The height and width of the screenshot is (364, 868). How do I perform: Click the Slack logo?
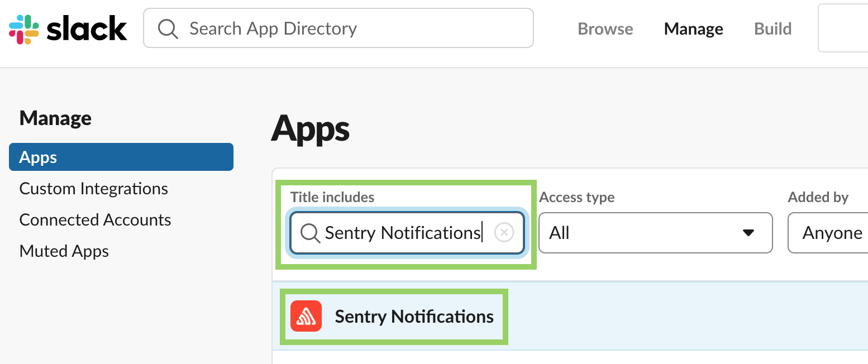click(68, 29)
